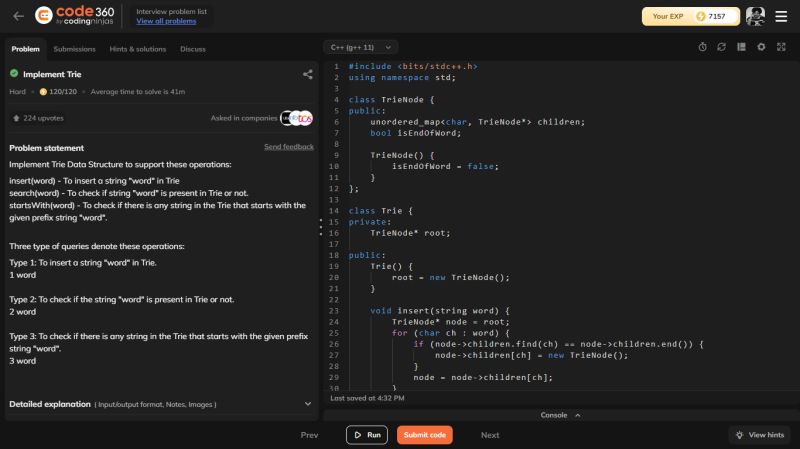The height and width of the screenshot is (449, 800).
Task: Click line 'bool isEndOfWord;'
Action: click(x=415, y=133)
